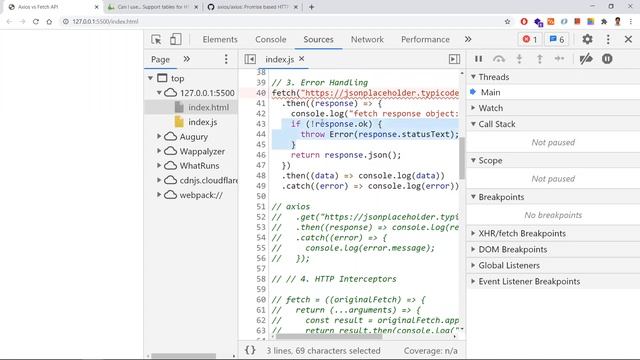This screenshot has width=640, height=360.
Task: Collapse the top frame tree node
Action: click(x=151, y=78)
